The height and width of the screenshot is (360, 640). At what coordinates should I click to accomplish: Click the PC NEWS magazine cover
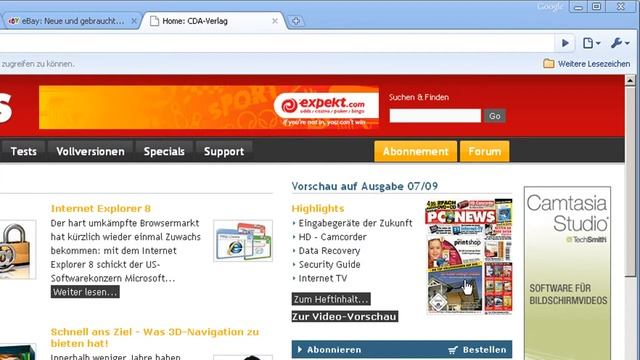469,256
